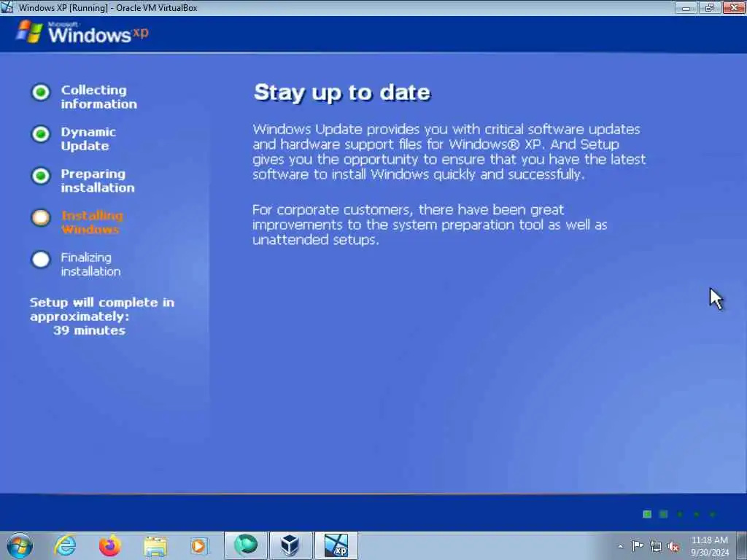Click the 'Stay up to date' heading
This screenshot has width=747, height=560.
pyautogui.click(x=342, y=93)
